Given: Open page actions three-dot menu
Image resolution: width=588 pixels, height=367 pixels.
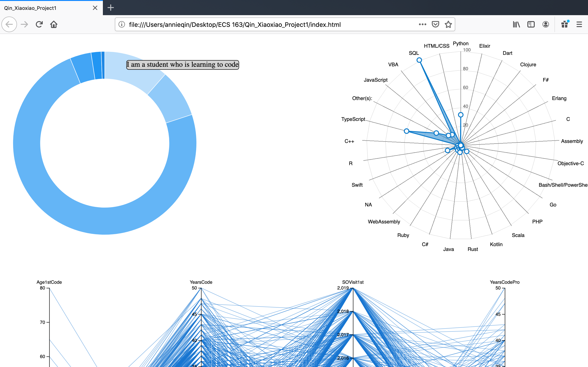Looking at the screenshot, I should [423, 24].
